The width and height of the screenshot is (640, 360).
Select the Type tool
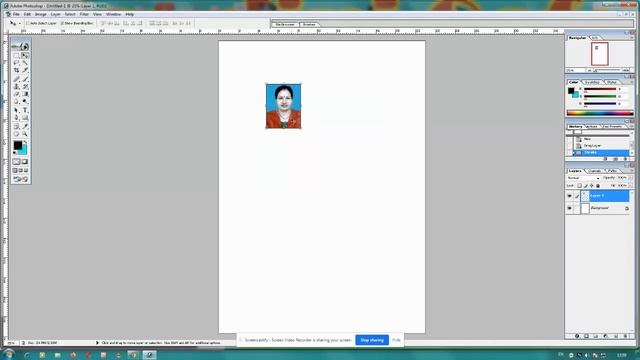25,110
